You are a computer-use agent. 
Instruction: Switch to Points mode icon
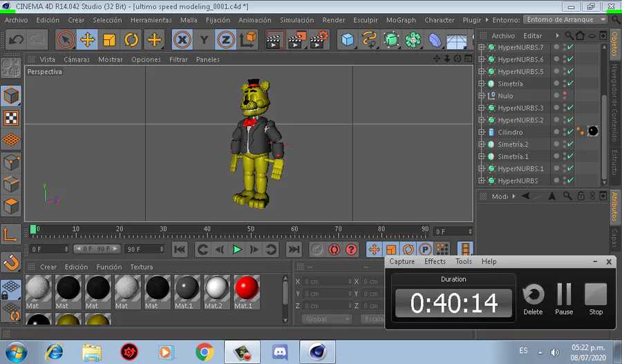point(11,162)
